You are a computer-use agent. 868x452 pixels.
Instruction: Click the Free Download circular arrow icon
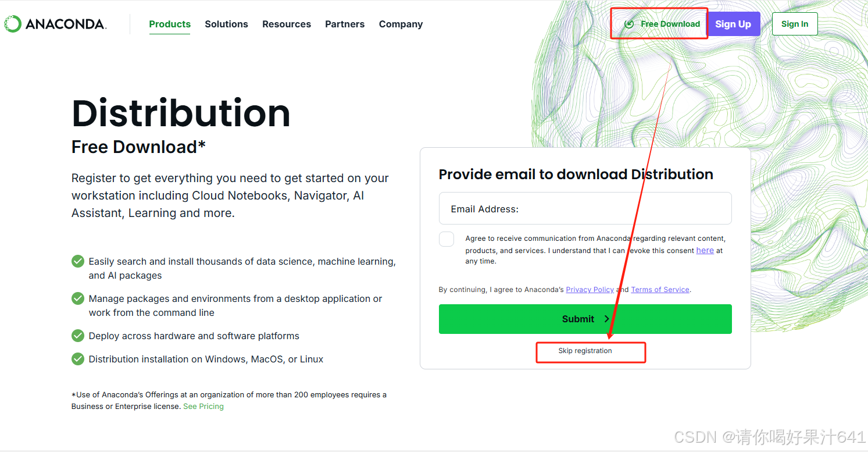click(x=628, y=24)
